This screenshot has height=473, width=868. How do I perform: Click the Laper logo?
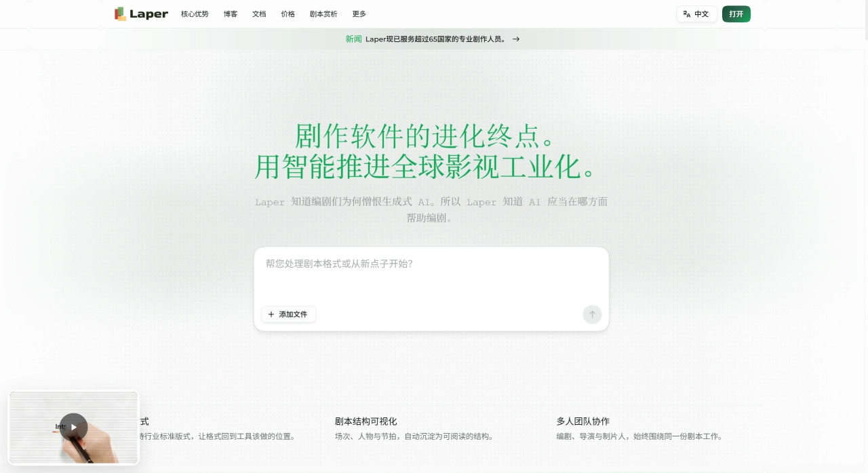[141, 14]
